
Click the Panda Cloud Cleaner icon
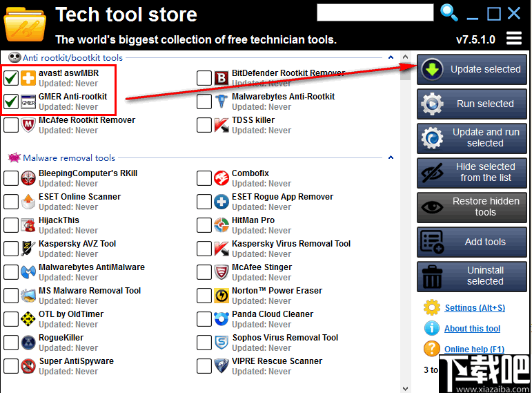(221, 319)
